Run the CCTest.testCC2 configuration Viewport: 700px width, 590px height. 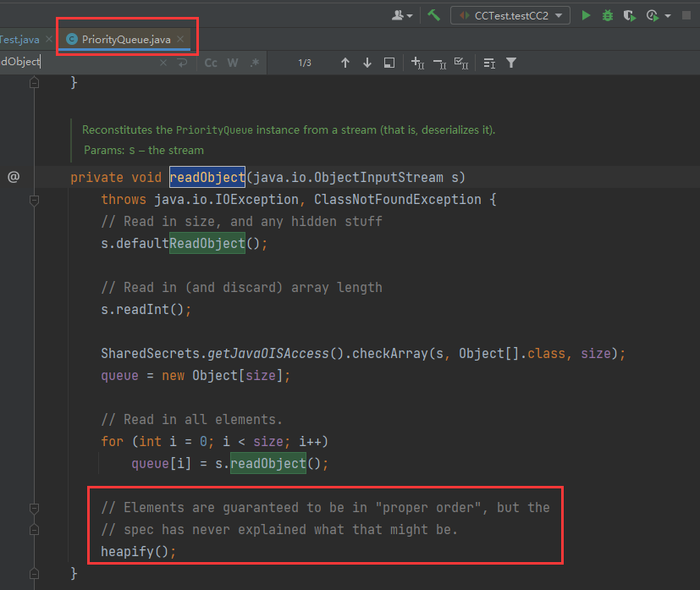[586, 15]
